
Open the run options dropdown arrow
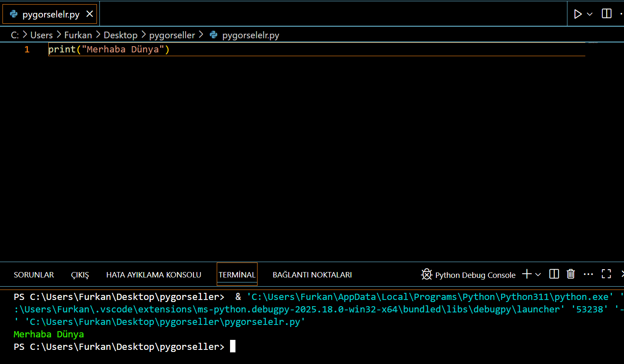[x=589, y=14]
